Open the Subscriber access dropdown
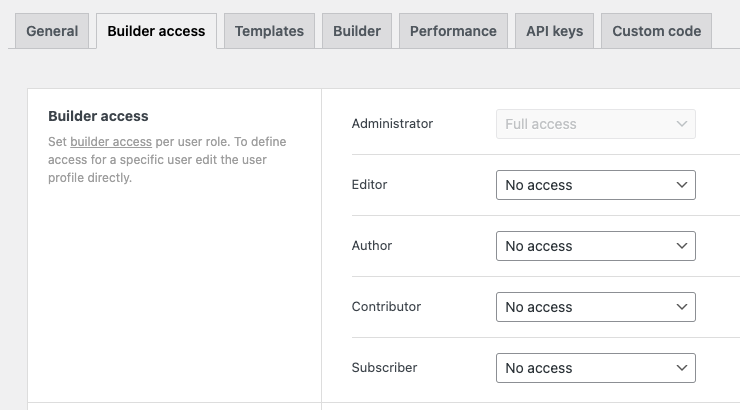The image size is (740, 410). 596,368
